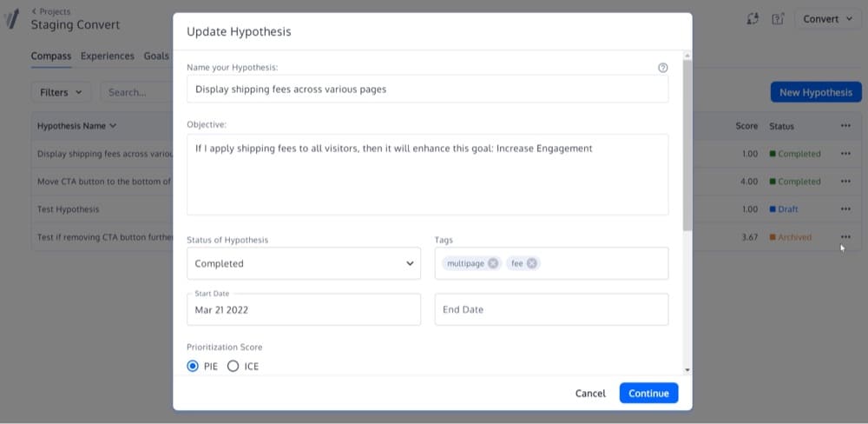Expand the Filters dropdown
The image size is (868, 424).
pos(61,92)
